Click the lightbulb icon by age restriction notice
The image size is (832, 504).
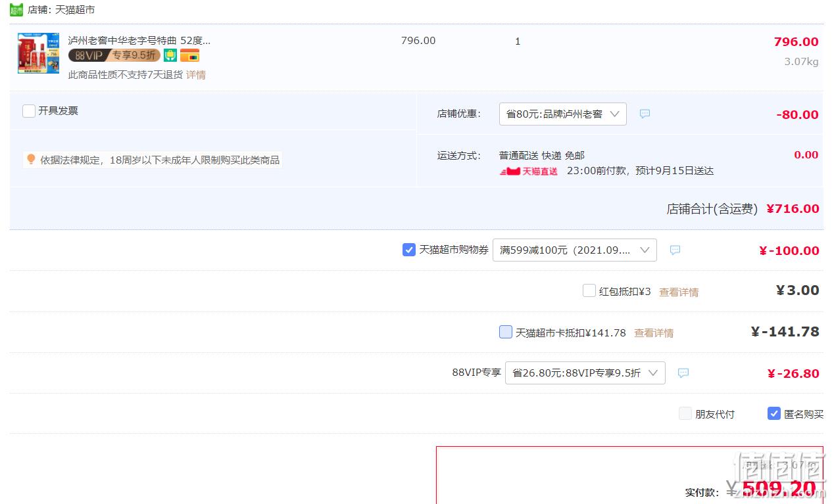point(31,159)
